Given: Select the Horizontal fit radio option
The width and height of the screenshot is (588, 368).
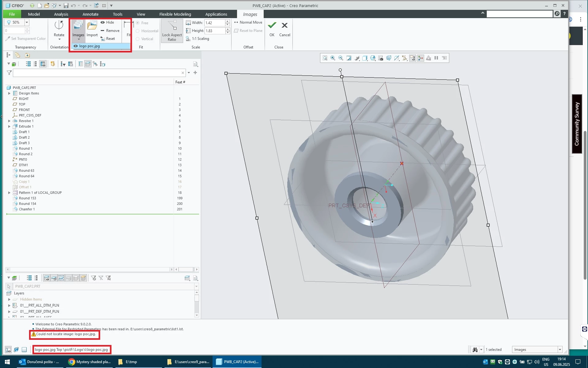Looking at the screenshot, I should (138, 31).
